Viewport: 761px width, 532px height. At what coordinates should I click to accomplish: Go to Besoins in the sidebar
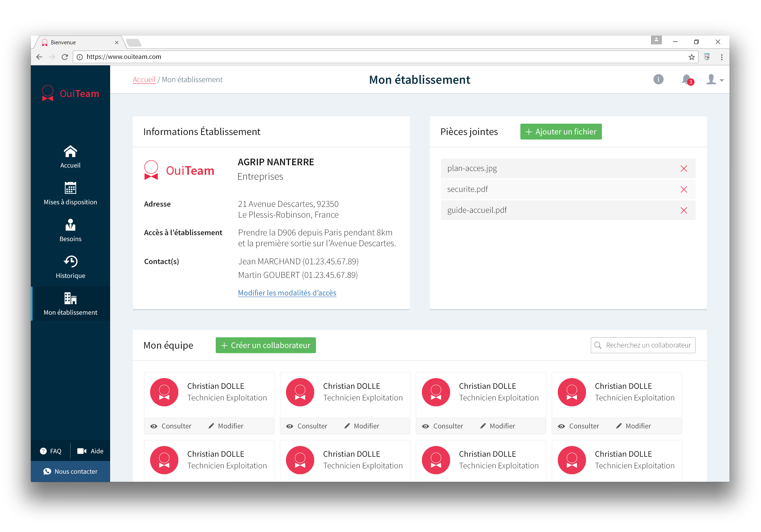(70, 230)
